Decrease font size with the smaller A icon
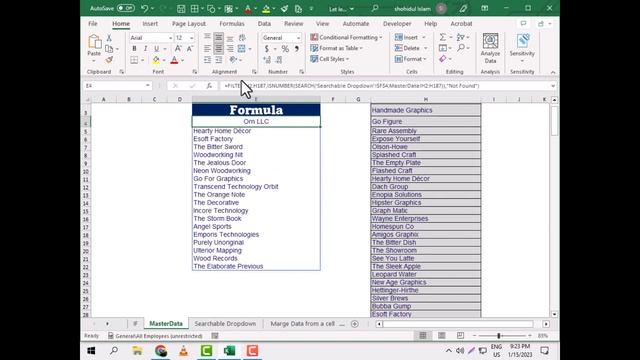The height and width of the screenshot is (360, 640). click(x=189, y=49)
